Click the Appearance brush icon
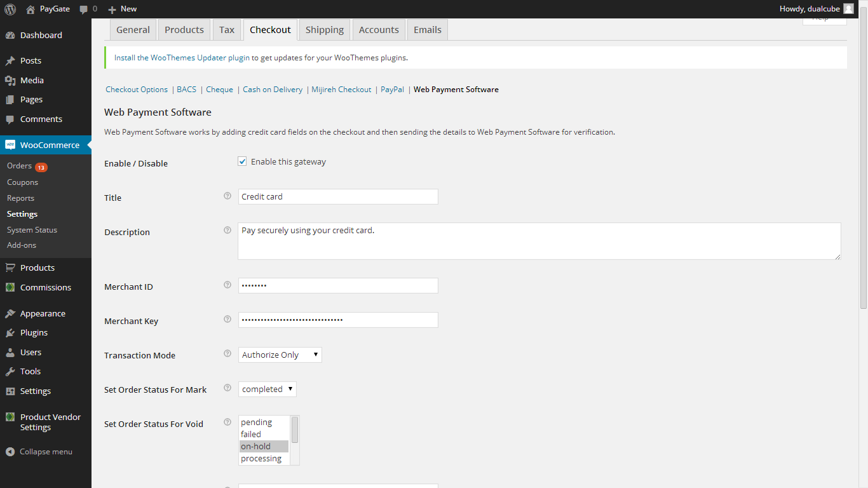 coord(10,313)
